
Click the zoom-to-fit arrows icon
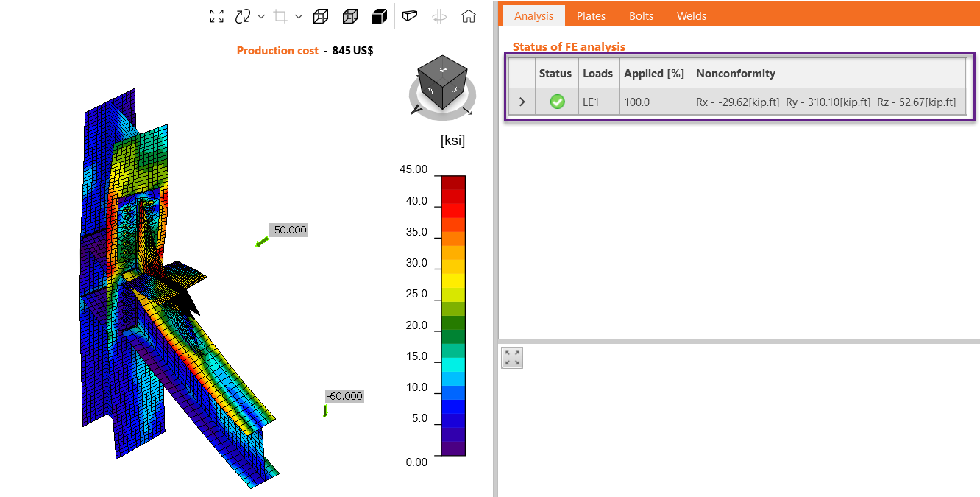(217, 16)
